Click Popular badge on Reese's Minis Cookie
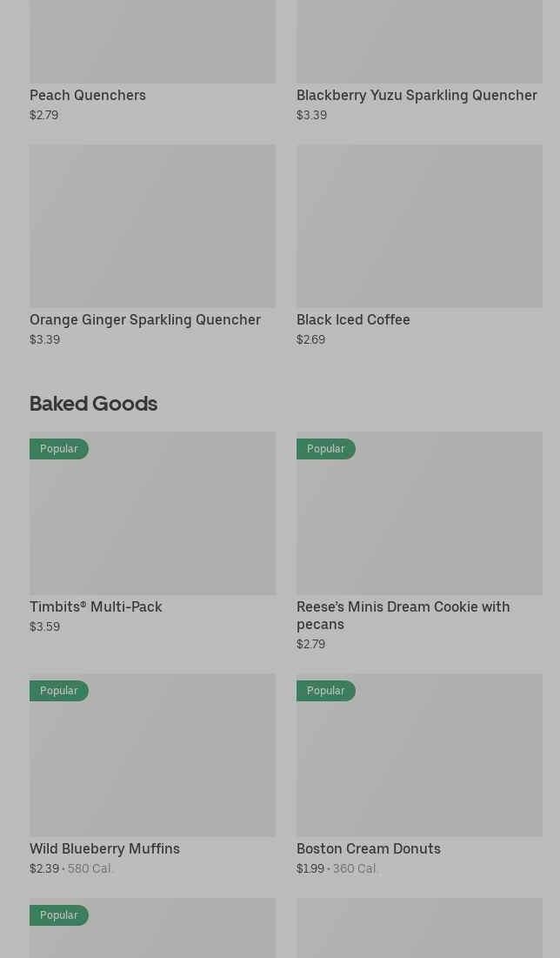 [326, 449]
